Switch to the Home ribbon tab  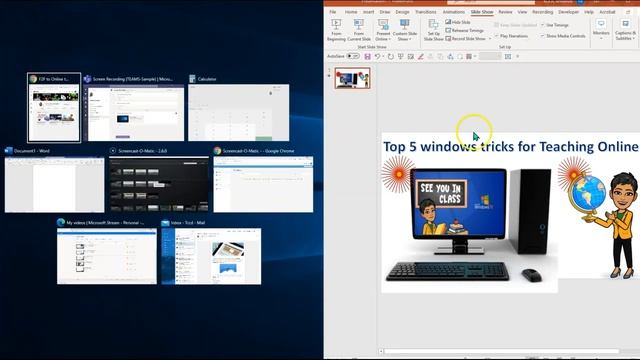click(x=351, y=12)
